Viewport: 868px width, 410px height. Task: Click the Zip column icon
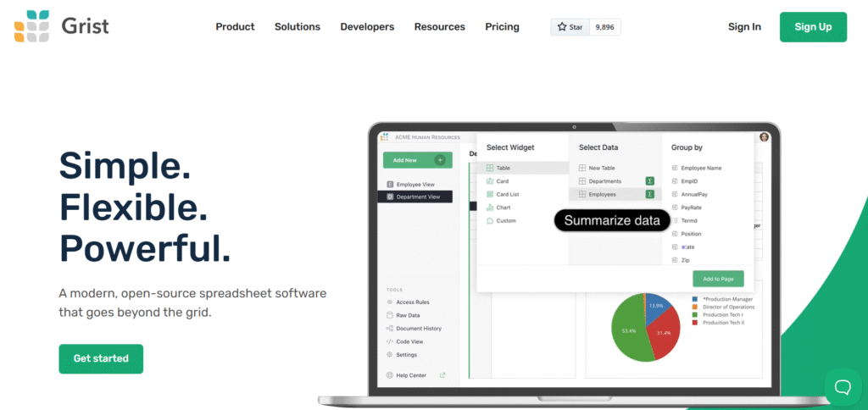(674, 260)
